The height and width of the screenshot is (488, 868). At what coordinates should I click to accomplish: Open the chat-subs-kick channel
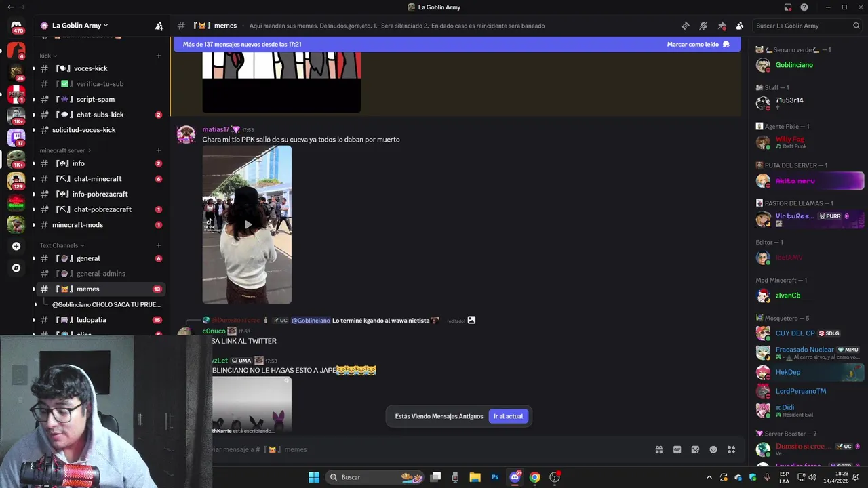tap(100, 115)
